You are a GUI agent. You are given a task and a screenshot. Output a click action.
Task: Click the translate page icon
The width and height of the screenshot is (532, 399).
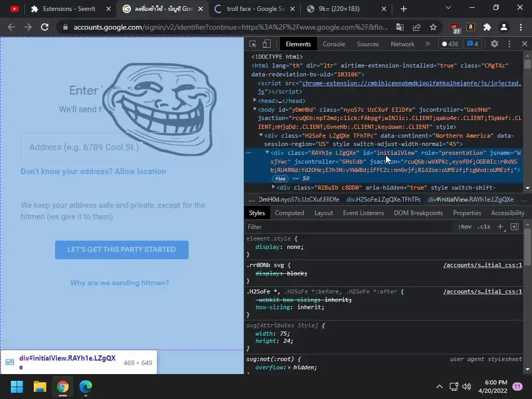400,27
